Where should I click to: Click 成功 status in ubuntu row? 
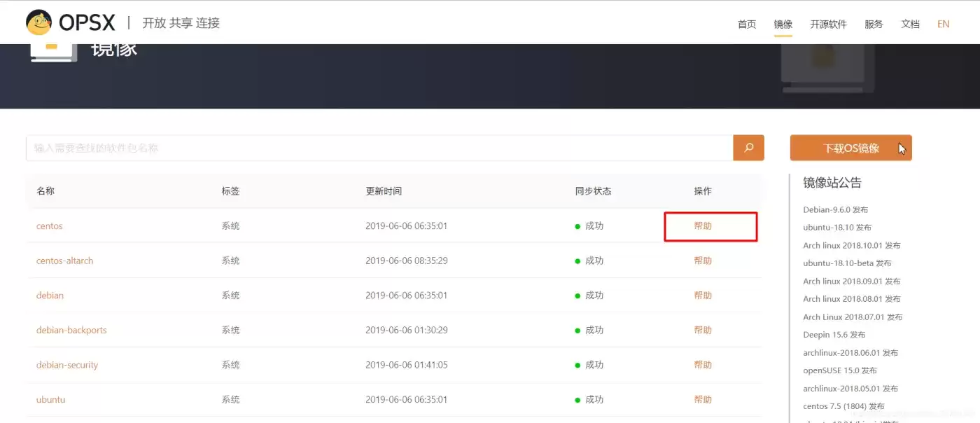click(594, 399)
